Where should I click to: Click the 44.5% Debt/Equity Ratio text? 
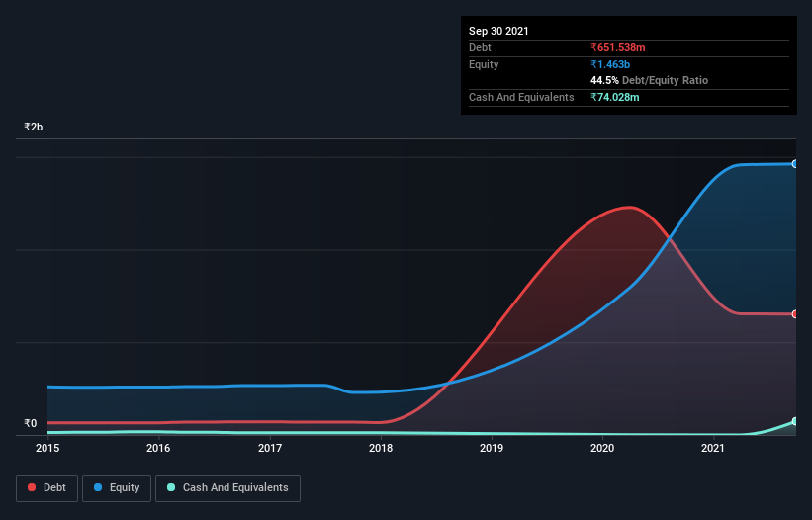click(650, 80)
